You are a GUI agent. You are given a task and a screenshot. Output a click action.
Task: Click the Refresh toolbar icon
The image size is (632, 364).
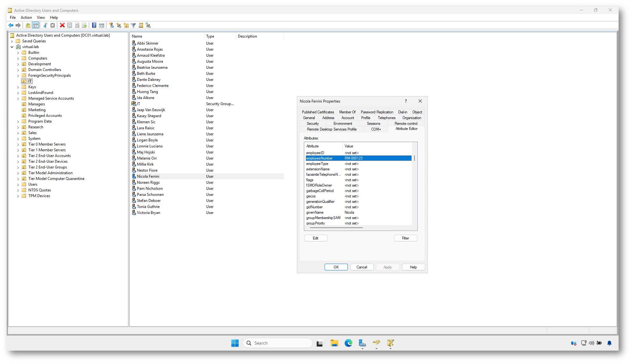77,25
